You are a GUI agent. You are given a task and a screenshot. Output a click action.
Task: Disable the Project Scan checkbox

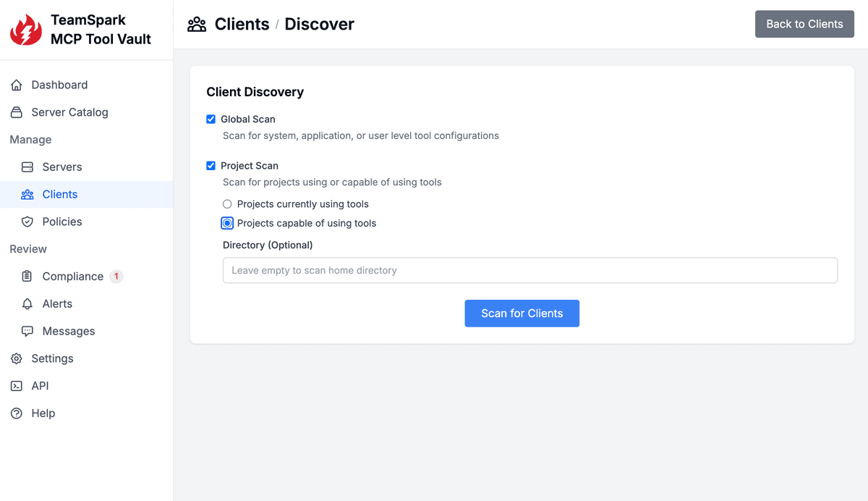211,166
